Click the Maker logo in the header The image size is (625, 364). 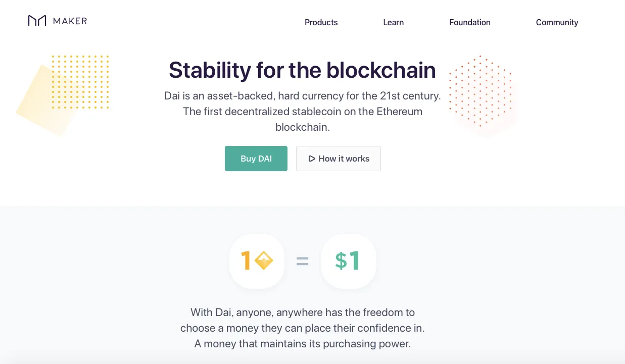point(38,21)
